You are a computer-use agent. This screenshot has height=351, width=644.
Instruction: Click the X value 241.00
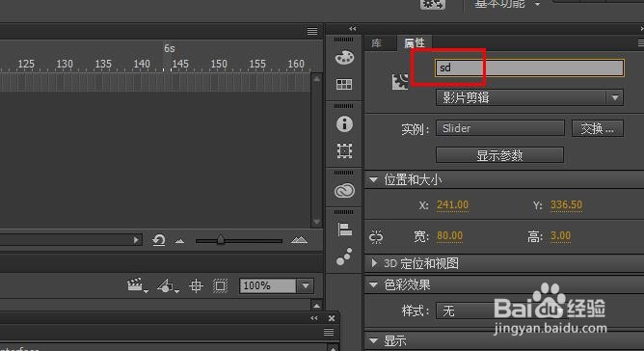(x=452, y=204)
